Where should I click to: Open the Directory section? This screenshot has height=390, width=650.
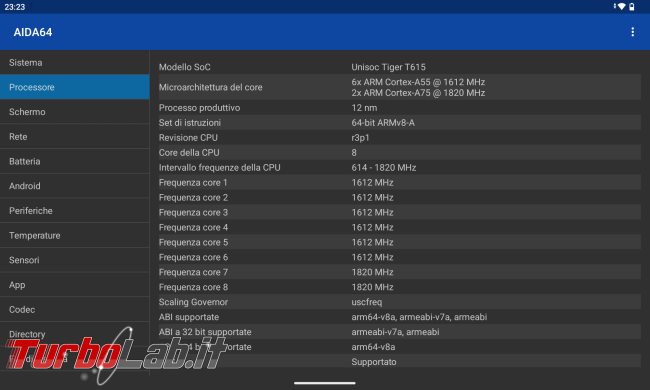[x=75, y=334]
